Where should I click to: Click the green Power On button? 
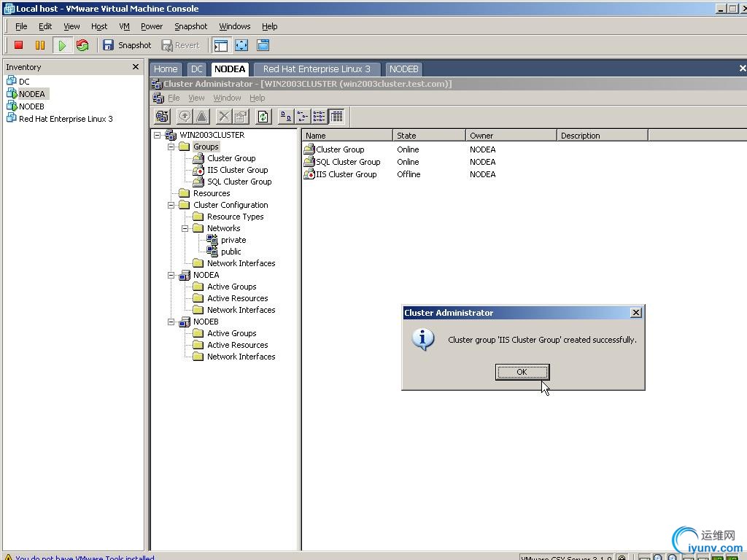coord(62,45)
